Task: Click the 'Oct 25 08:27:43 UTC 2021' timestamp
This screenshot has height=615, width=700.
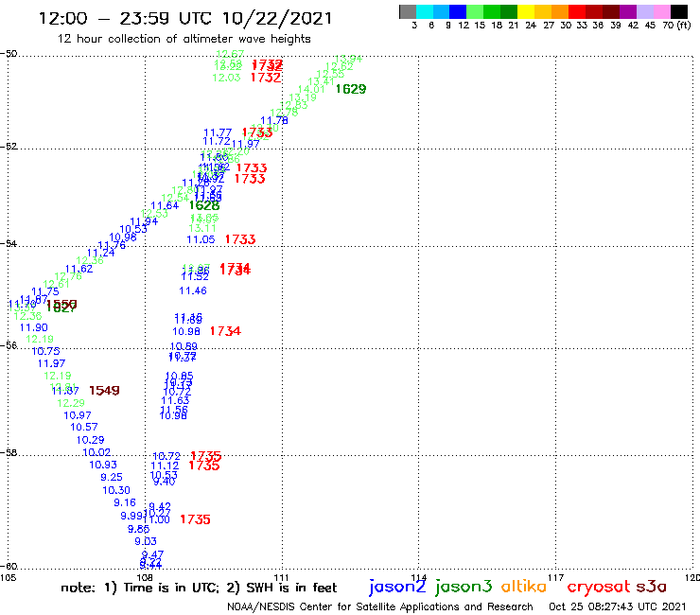Action: pyautogui.click(x=618, y=607)
